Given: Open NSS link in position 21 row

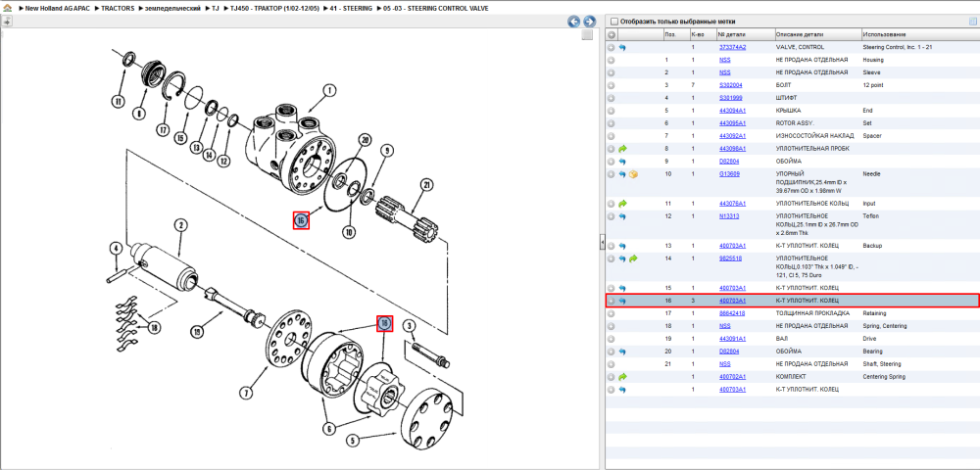Looking at the screenshot, I should (x=725, y=364).
